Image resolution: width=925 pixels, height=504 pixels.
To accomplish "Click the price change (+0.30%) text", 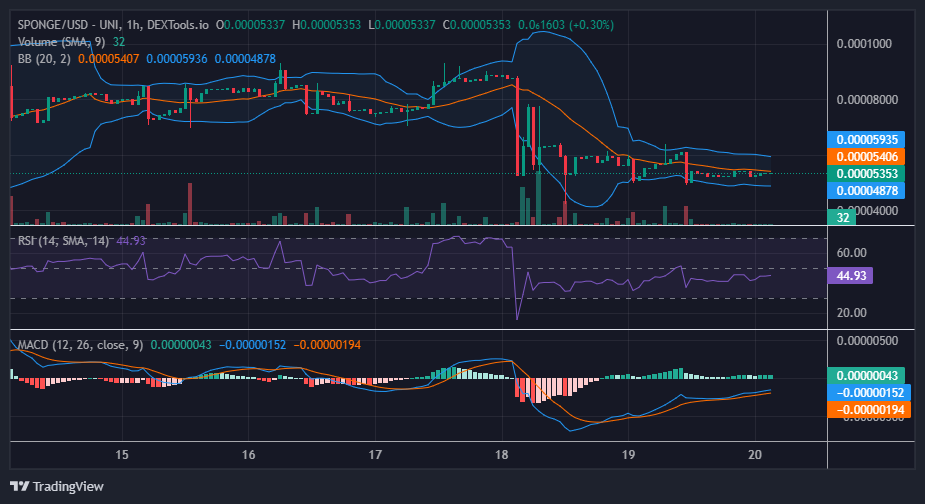I will pos(591,25).
